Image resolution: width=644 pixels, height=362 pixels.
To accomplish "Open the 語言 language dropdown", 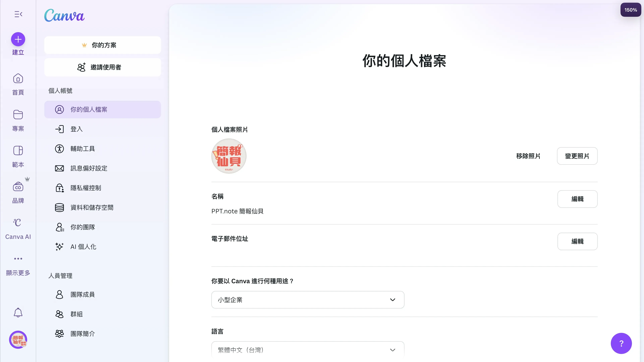I will 308,350.
